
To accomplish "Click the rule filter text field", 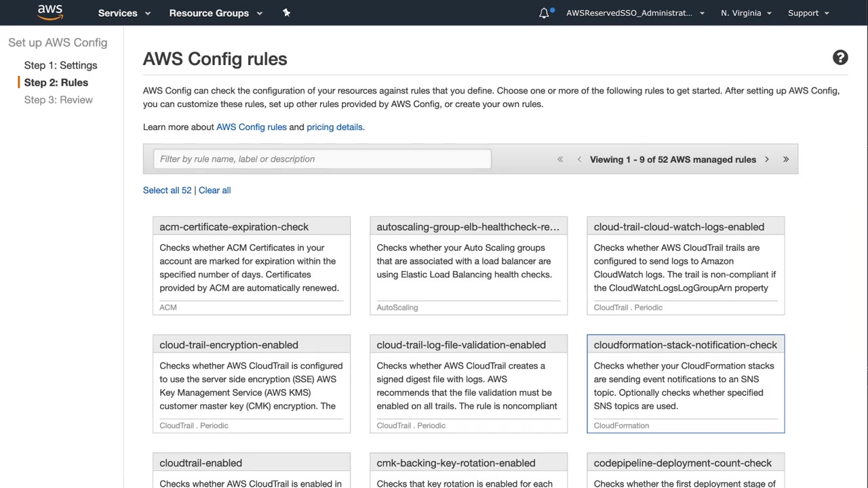I will [x=322, y=159].
